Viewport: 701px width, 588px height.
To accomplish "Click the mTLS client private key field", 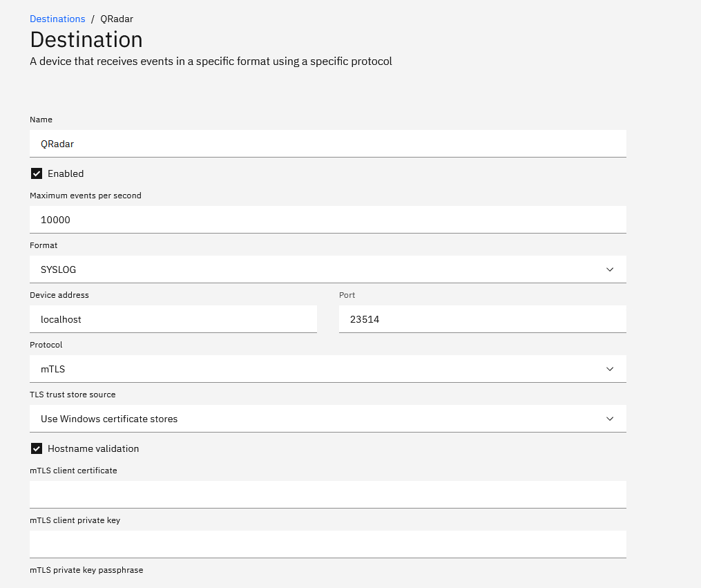I will (328, 544).
